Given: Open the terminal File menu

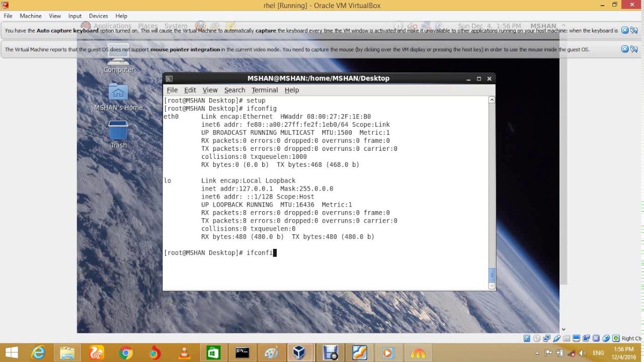Looking at the screenshot, I should 172,90.
